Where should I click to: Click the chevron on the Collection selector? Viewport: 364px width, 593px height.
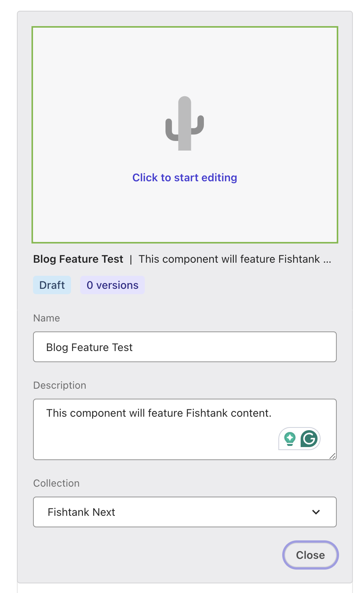pyautogui.click(x=316, y=512)
